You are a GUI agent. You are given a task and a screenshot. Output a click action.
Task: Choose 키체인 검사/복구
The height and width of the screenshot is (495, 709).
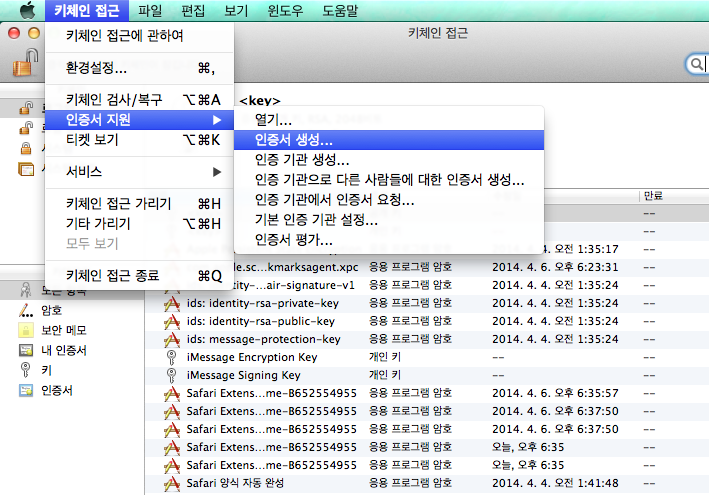tap(139, 99)
